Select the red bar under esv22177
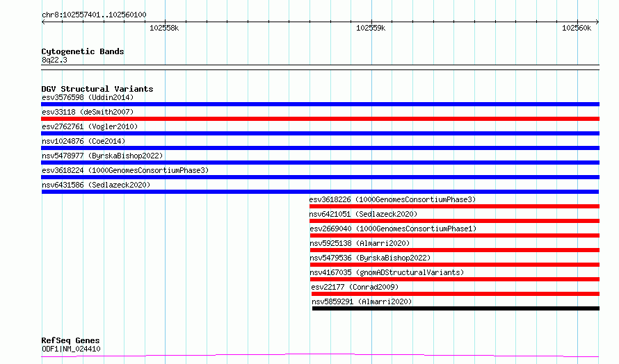 coord(456,294)
